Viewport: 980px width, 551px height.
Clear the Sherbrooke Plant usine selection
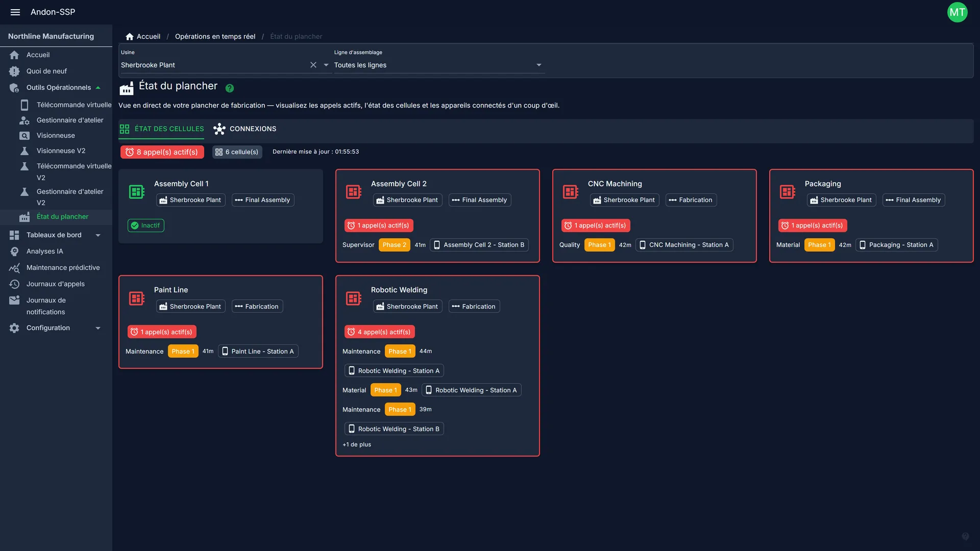[x=313, y=65]
